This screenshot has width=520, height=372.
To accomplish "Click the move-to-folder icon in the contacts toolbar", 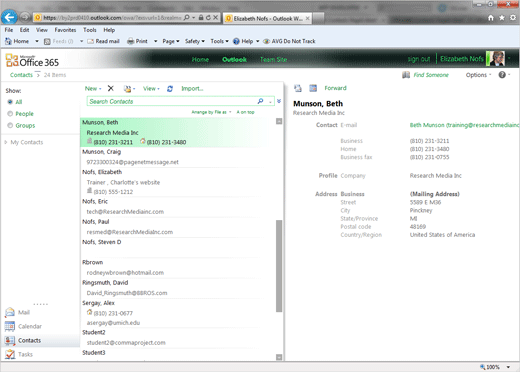I will [x=127, y=89].
